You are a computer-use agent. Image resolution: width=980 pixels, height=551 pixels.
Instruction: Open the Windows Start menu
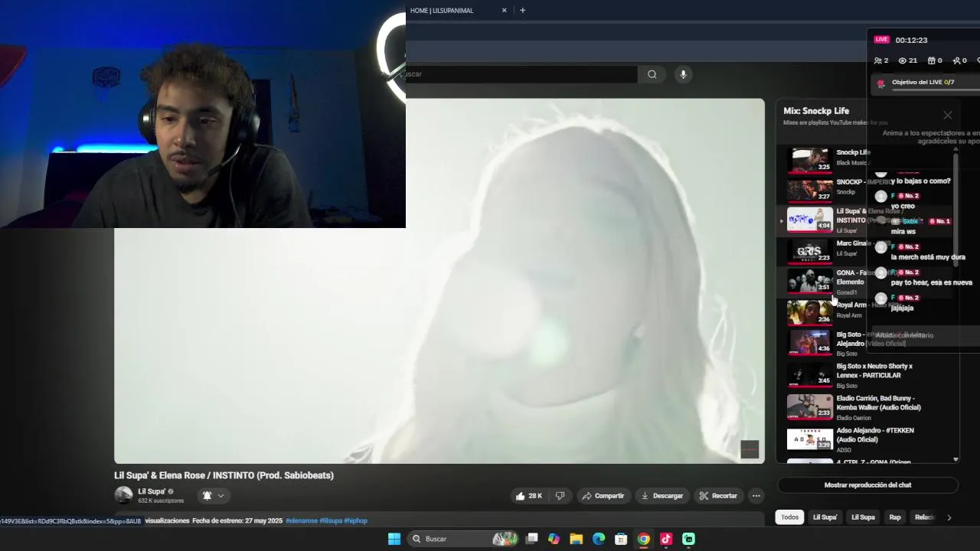394,539
